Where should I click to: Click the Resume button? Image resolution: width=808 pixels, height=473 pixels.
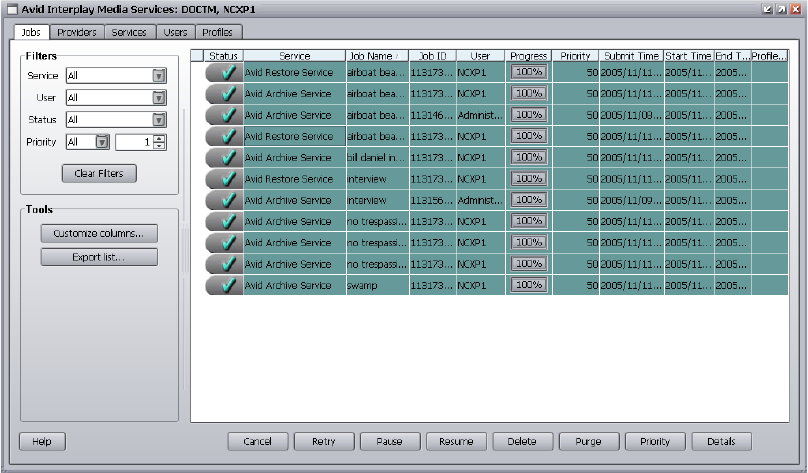click(x=457, y=442)
